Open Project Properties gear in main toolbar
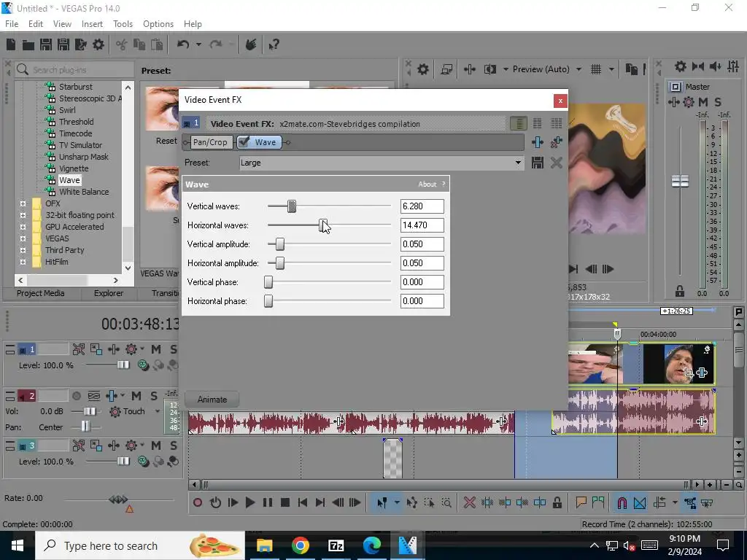Screen dimensions: 747x560 pos(98,44)
